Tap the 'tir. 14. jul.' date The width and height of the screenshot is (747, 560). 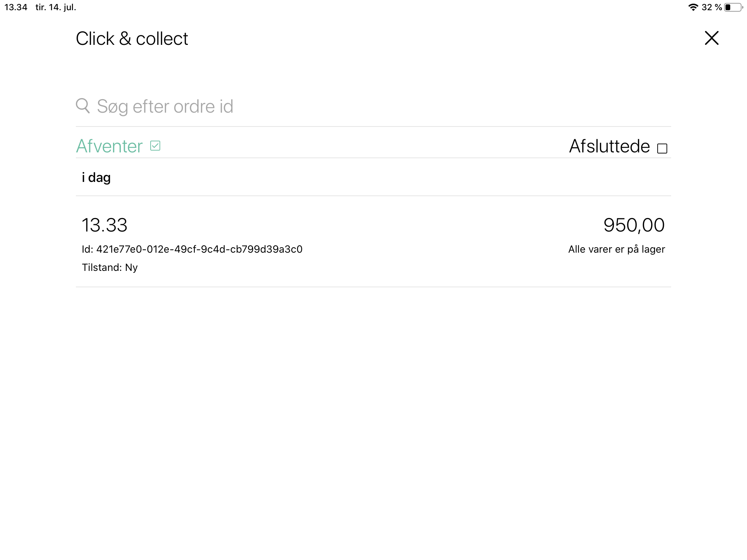coord(56,7)
